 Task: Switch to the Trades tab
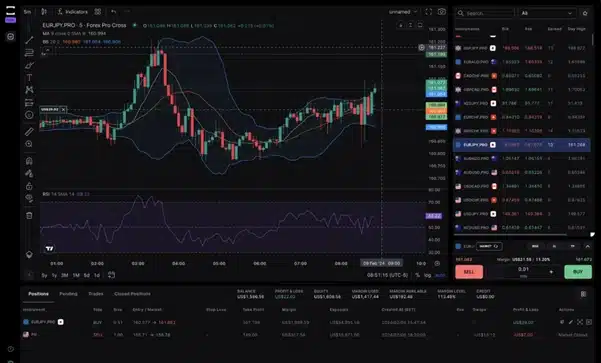coord(96,294)
